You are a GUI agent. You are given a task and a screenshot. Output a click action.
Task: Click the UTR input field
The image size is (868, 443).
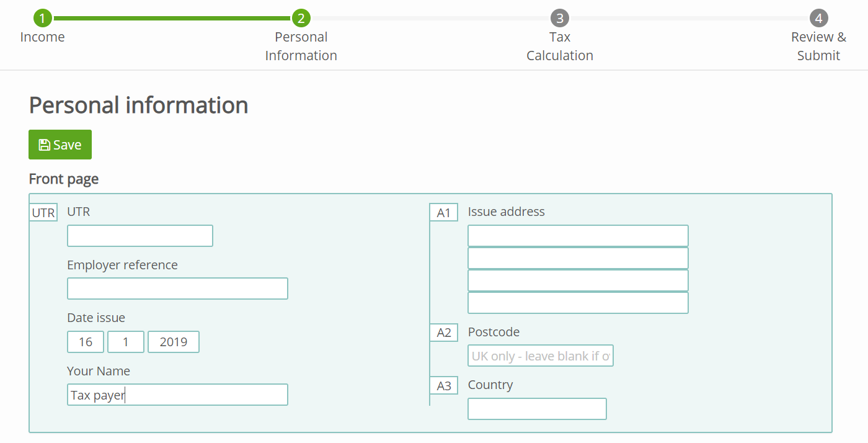pos(140,236)
